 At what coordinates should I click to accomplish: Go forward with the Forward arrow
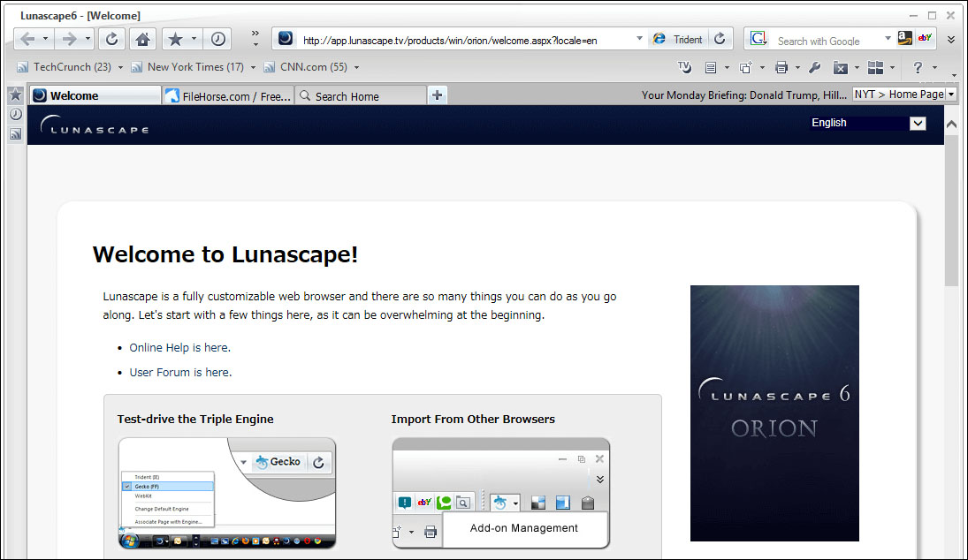69,40
